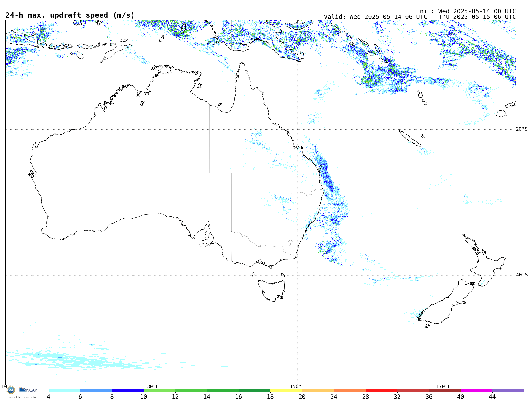Viewport: 532px width, 400px height.
Task: Click the NCAR logo
Action: pos(28,390)
